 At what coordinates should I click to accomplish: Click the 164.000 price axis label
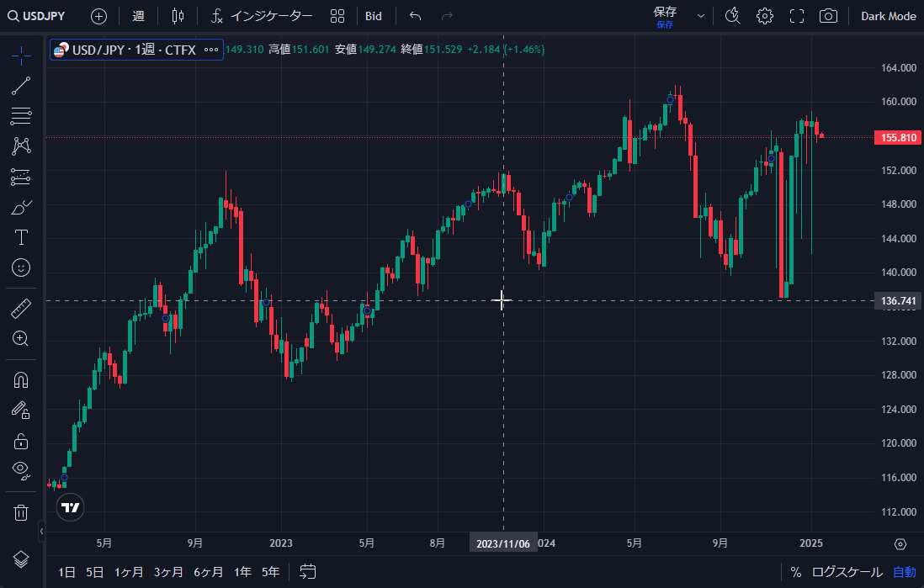(898, 68)
